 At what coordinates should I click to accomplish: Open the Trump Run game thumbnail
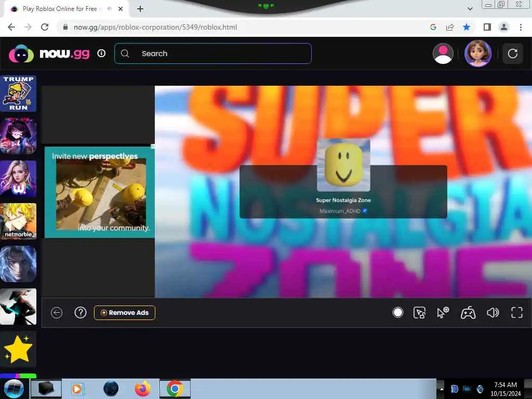click(x=18, y=94)
